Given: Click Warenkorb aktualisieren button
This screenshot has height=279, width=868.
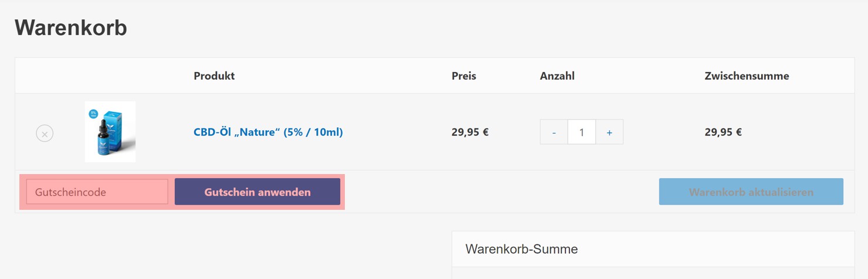Looking at the screenshot, I should coord(751,192).
